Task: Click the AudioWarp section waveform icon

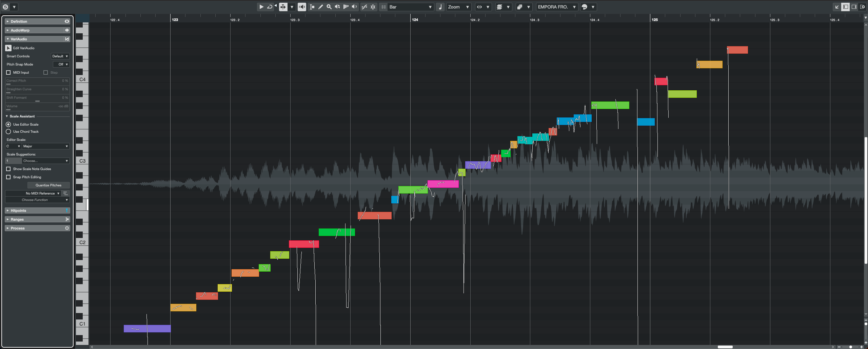Action: [67, 30]
